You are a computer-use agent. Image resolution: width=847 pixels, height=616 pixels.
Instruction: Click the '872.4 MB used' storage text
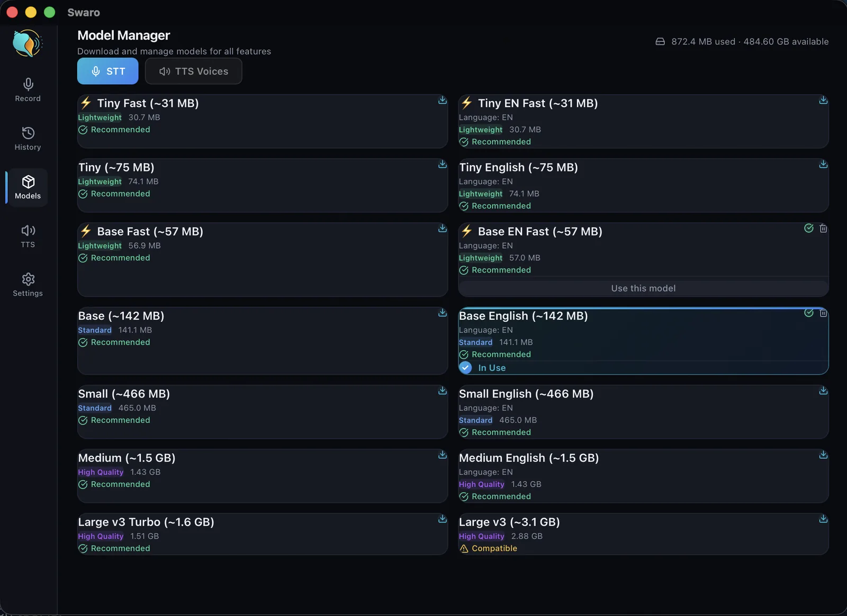703,41
